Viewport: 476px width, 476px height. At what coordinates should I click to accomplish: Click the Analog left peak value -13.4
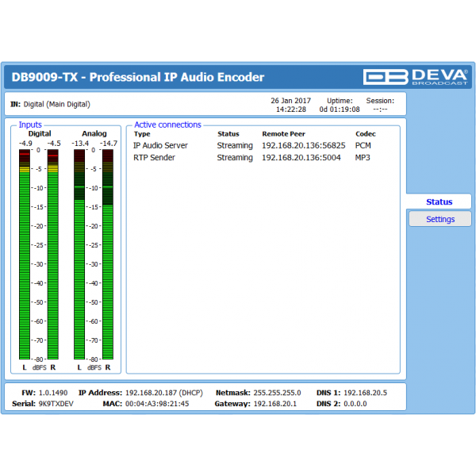(x=80, y=144)
